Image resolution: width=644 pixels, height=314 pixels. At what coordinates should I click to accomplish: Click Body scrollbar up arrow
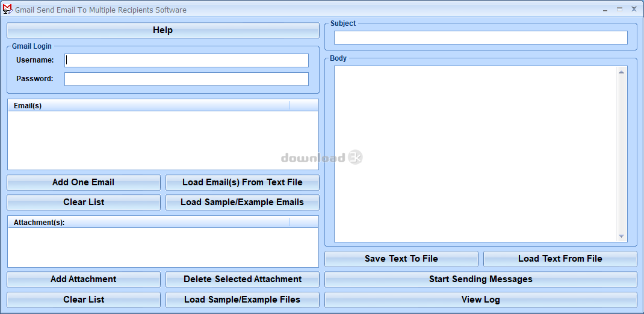pyautogui.click(x=621, y=72)
